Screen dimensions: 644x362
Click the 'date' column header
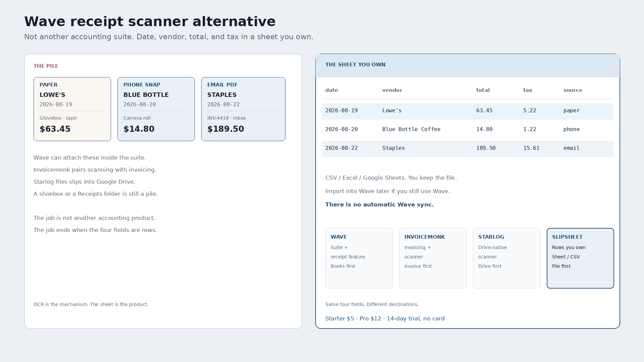tap(332, 90)
